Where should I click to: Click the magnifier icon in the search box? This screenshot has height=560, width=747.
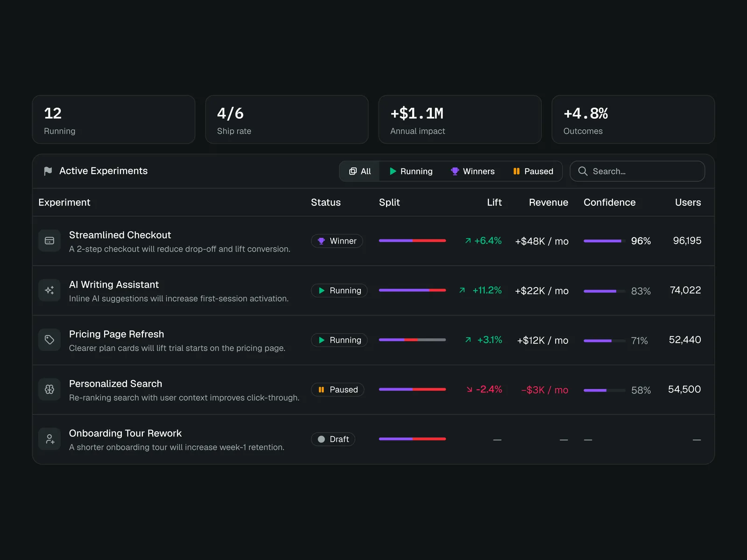coord(583,171)
